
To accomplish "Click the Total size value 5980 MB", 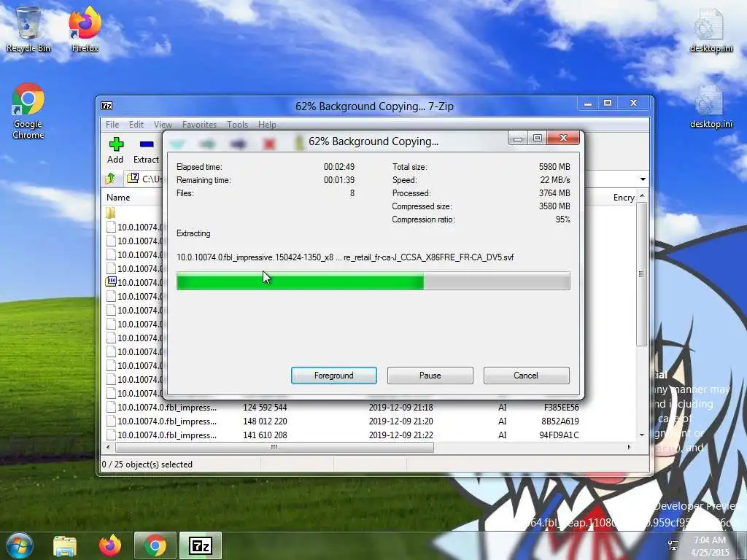I will click(554, 167).
